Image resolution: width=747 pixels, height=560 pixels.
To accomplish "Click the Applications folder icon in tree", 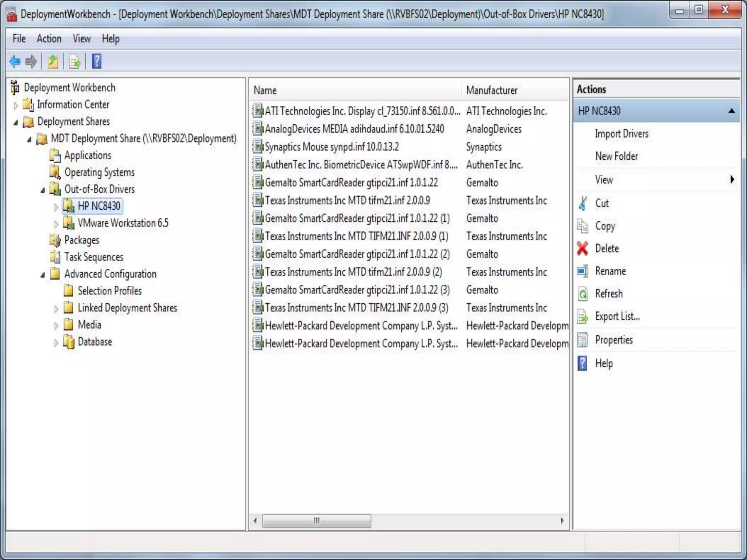I will click(55, 156).
